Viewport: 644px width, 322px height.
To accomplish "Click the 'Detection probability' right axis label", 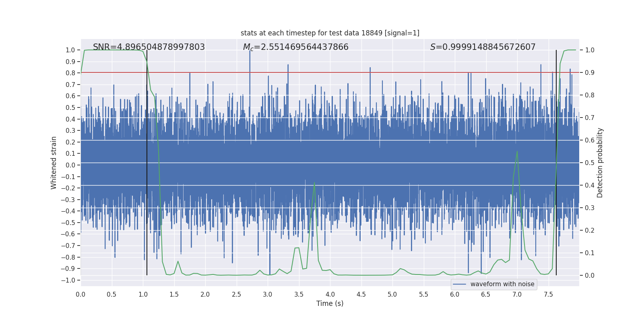I will 600,163.
